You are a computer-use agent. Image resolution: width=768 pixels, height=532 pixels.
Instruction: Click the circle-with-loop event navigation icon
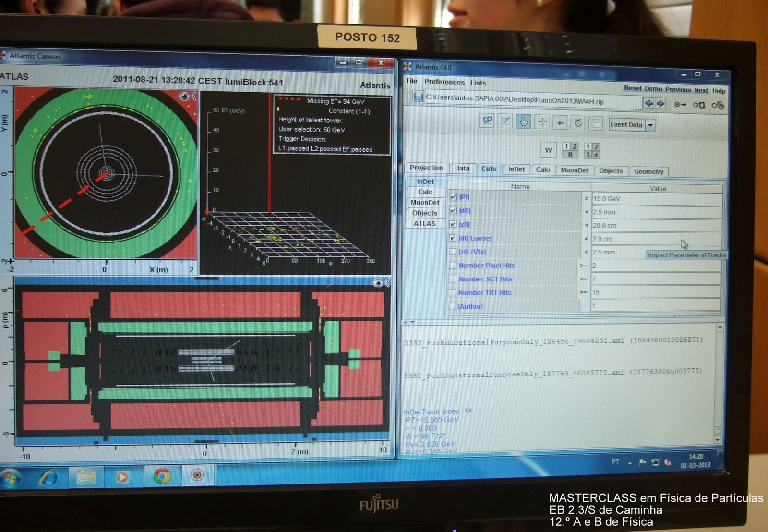[x=699, y=105]
